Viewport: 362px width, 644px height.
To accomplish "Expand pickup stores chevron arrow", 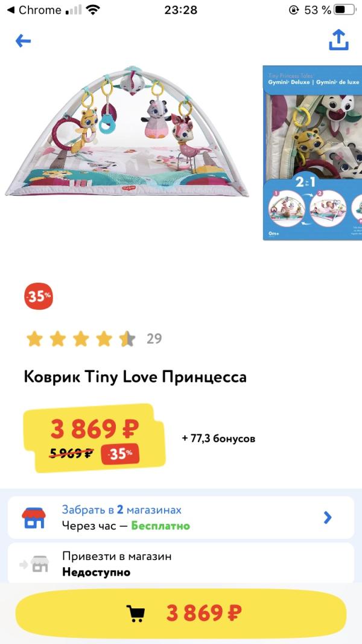I will point(327,518).
